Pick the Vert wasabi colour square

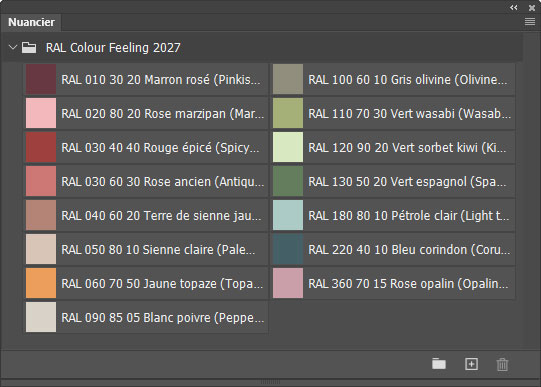tap(288, 113)
